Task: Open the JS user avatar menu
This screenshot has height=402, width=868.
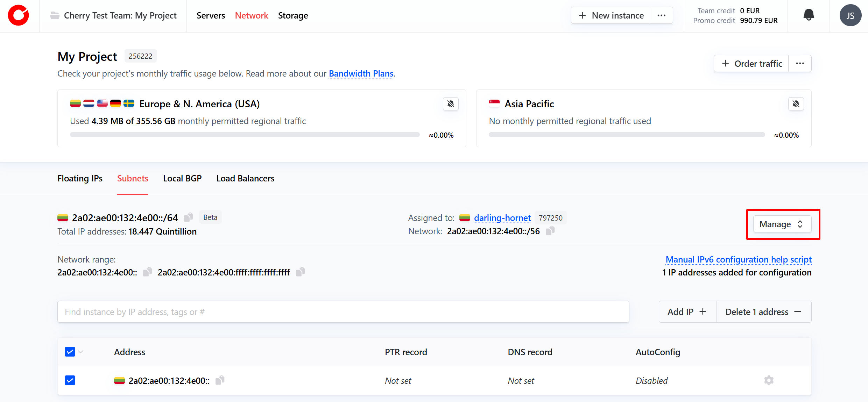Action: pyautogui.click(x=850, y=15)
